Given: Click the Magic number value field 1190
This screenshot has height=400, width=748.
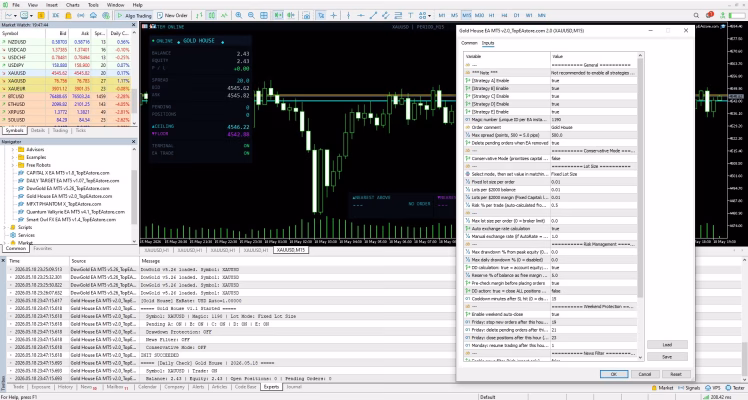Looking at the screenshot, I should click(x=593, y=120).
